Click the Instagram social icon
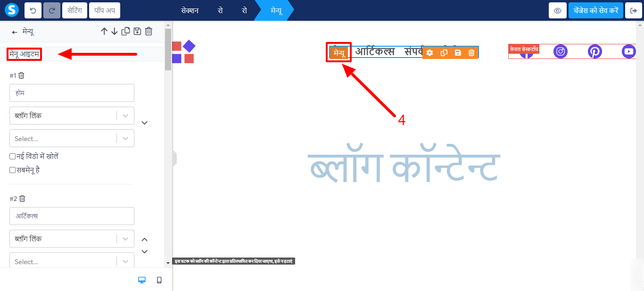This screenshot has width=644, height=291. (x=561, y=51)
